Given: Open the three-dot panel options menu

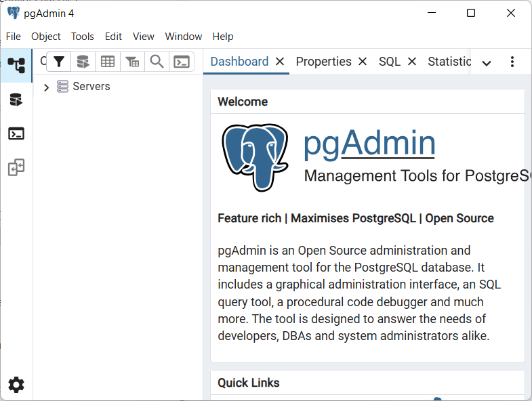Looking at the screenshot, I should coord(512,62).
